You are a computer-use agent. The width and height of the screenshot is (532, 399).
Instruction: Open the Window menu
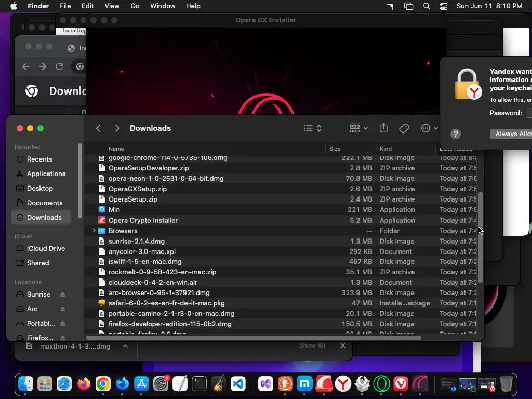click(163, 6)
